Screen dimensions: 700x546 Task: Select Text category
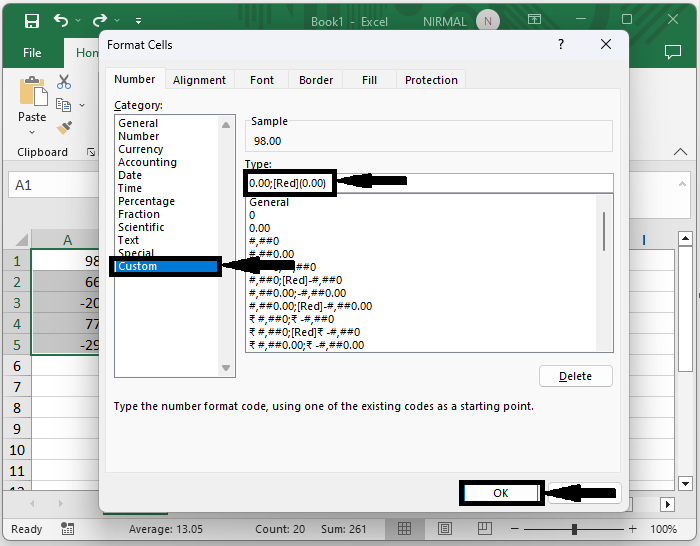click(129, 240)
